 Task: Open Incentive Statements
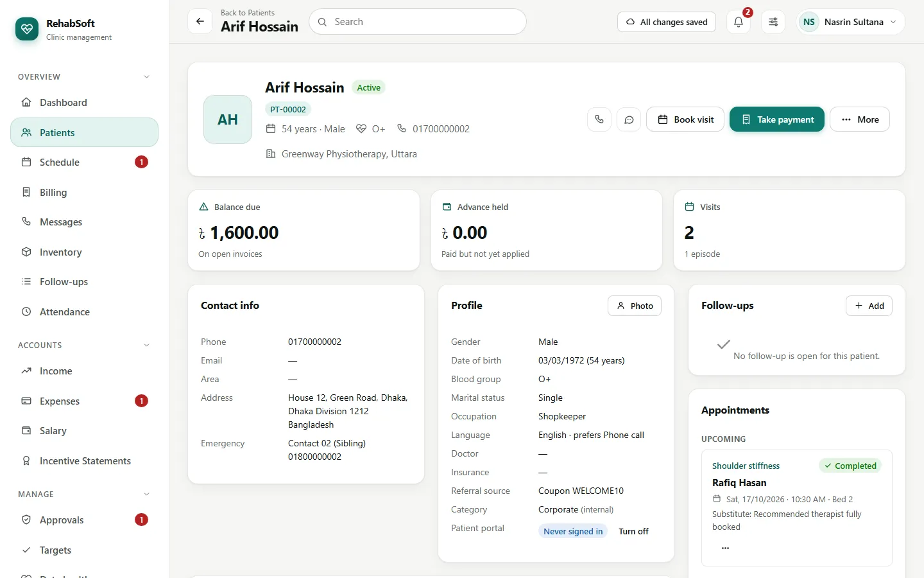pos(84,460)
